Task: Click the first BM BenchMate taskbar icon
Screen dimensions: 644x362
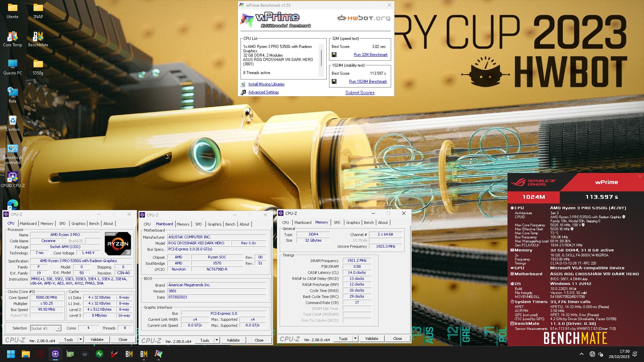Action: click(x=129, y=354)
